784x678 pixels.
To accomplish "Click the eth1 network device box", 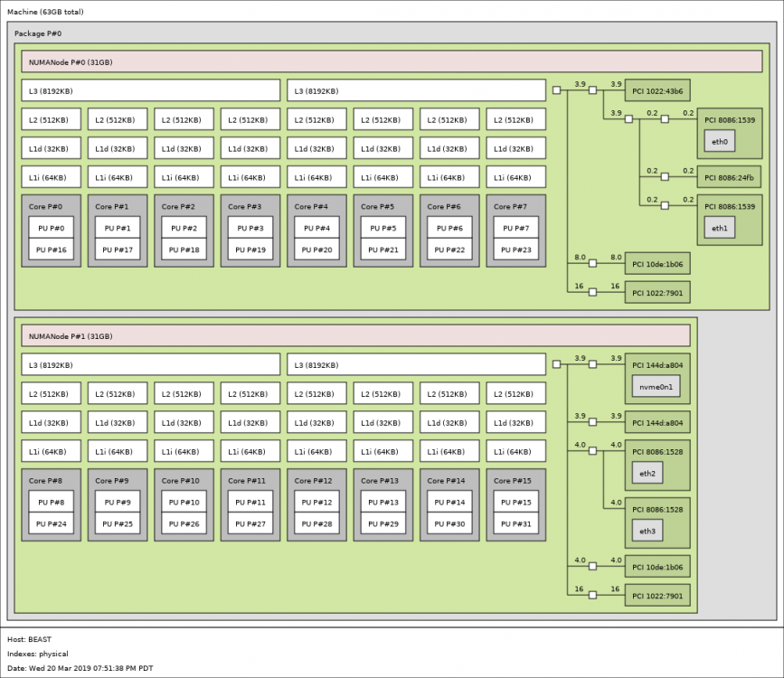I will click(x=720, y=228).
